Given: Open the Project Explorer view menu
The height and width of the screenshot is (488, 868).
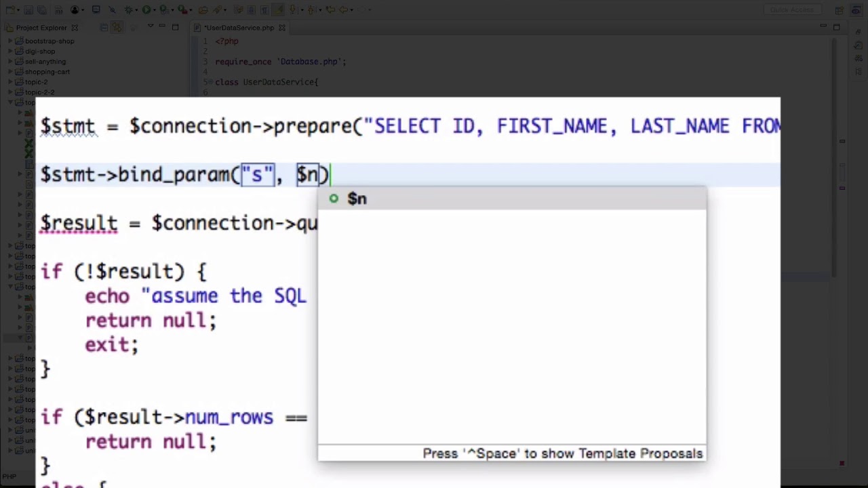Looking at the screenshot, I should click(151, 26).
